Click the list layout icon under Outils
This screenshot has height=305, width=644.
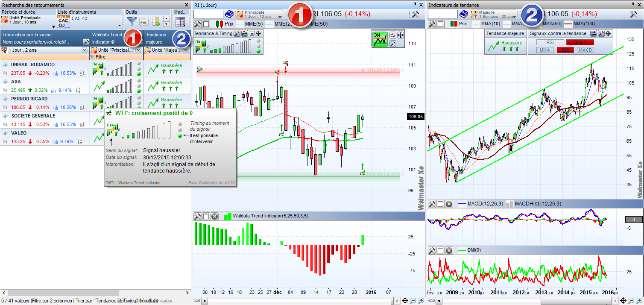pyautogui.click(x=144, y=21)
